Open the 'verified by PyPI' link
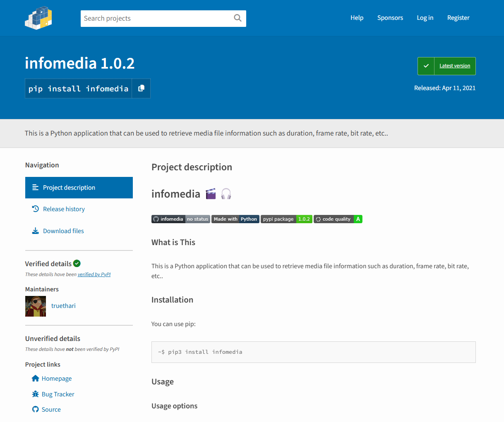 (x=94, y=274)
